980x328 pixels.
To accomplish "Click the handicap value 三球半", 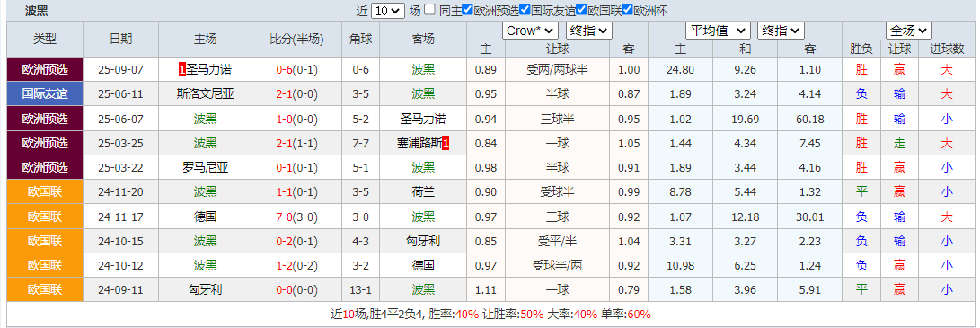I will (x=557, y=119).
